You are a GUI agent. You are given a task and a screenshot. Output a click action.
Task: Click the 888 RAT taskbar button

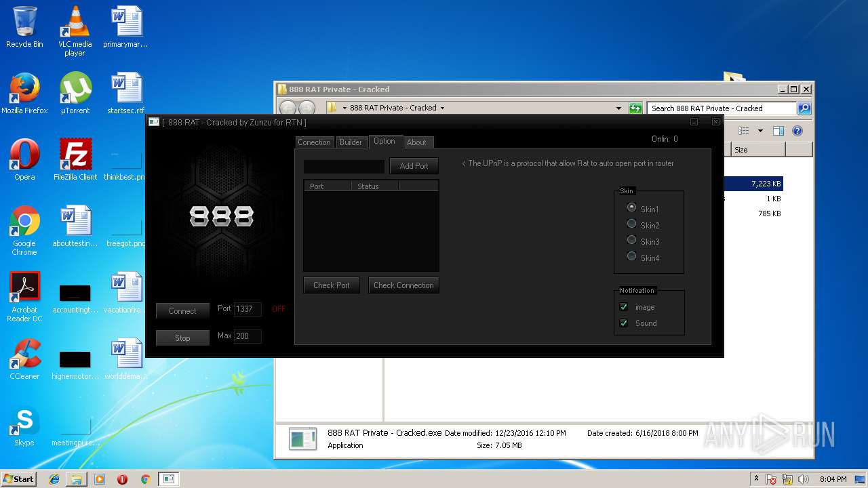[169, 479]
